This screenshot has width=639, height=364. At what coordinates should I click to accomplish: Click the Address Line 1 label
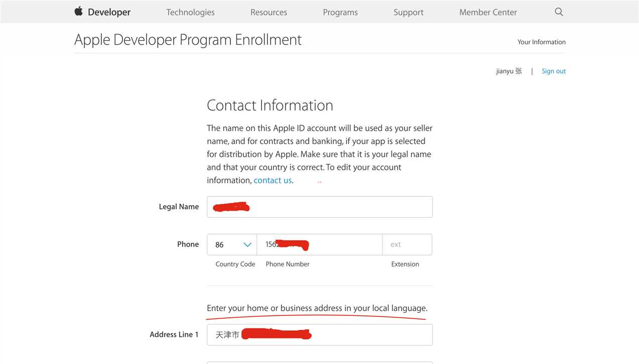tap(174, 334)
